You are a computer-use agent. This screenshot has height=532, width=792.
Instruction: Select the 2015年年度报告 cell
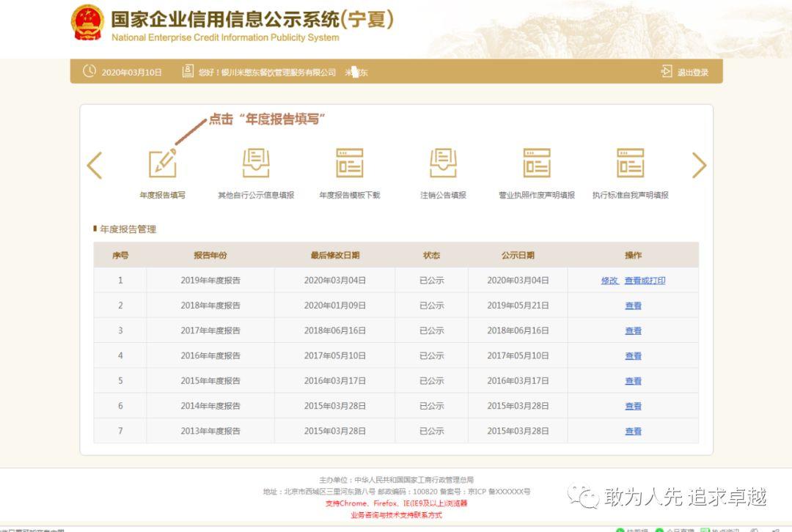pos(210,381)
